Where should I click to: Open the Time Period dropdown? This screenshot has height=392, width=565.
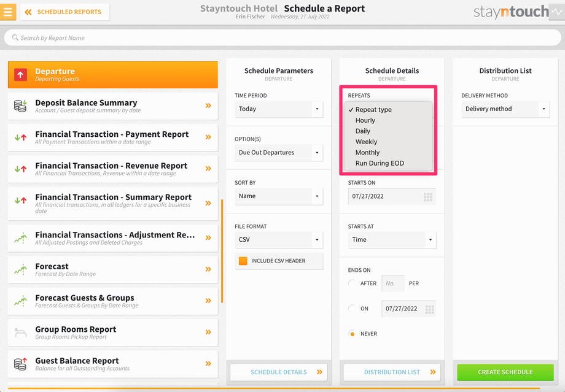click(279, 109)
